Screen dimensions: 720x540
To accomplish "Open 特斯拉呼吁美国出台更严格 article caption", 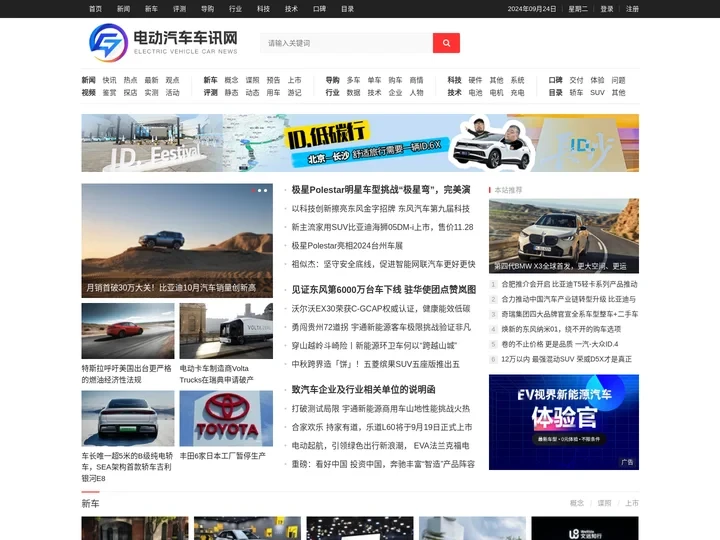I will 127,374.
